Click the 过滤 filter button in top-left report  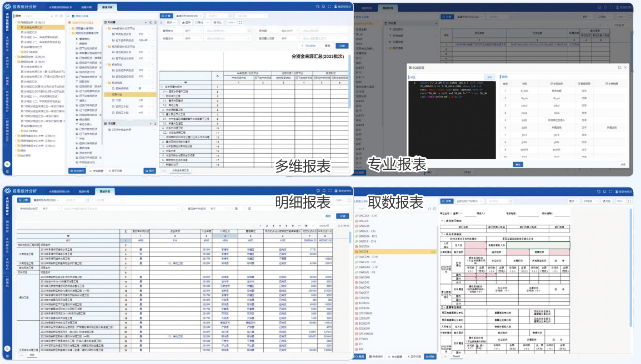pyautogui.click(x=342, y=46)
